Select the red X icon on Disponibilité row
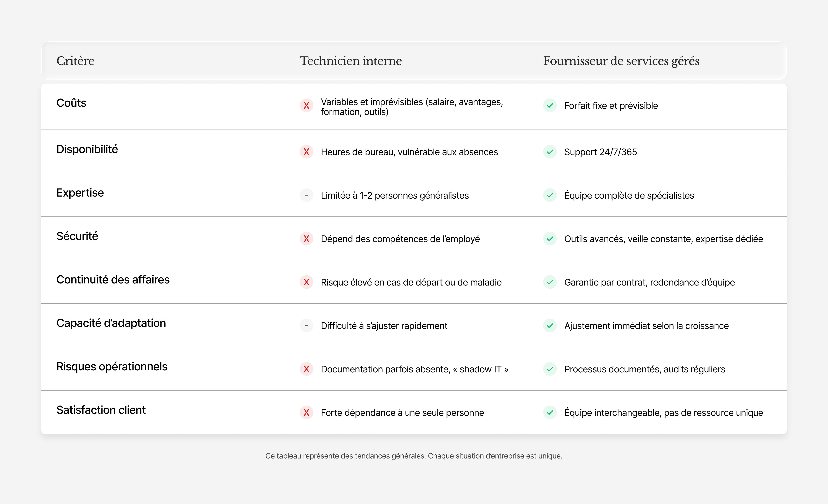The image size is (828, 504). (306, 152)
